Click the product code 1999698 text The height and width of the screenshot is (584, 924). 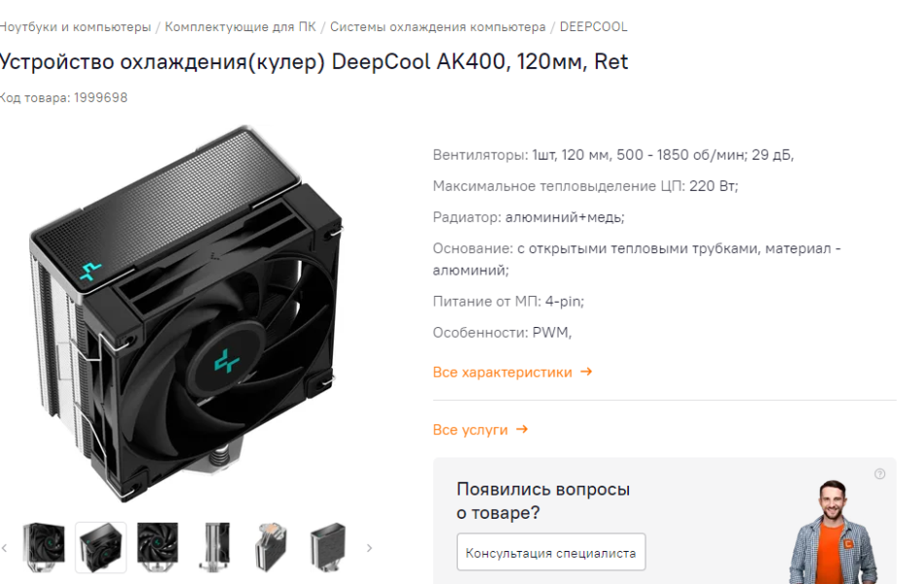[100, 98]
